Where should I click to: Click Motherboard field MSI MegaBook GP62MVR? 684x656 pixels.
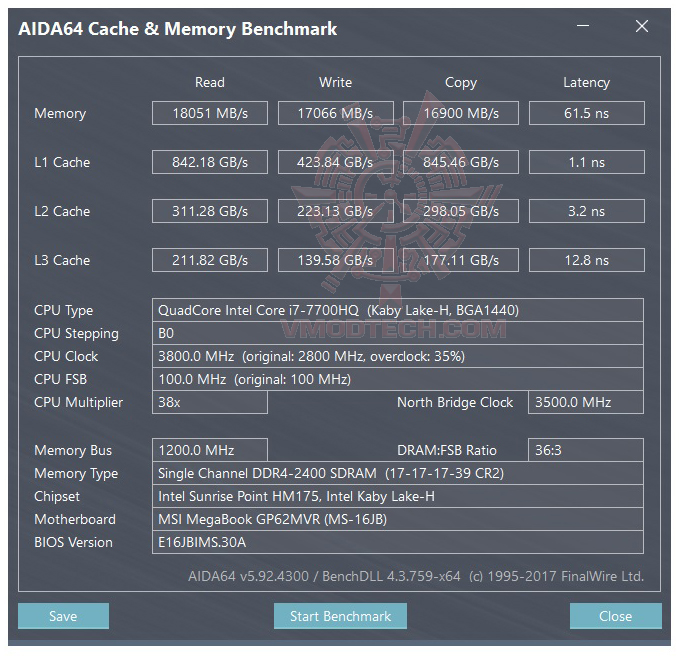click(398, 519)
